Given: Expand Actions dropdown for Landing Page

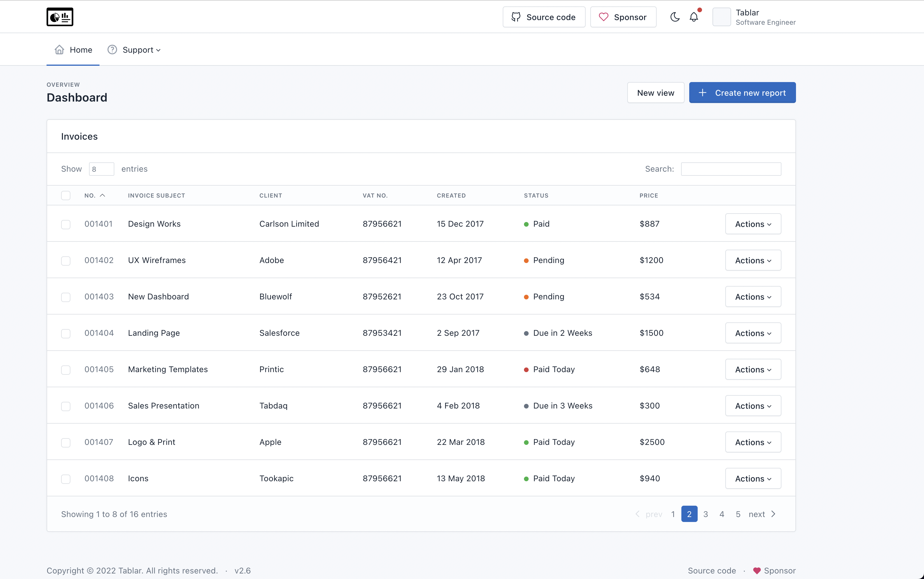Looking at the screenshot, I should coord(753,333).
